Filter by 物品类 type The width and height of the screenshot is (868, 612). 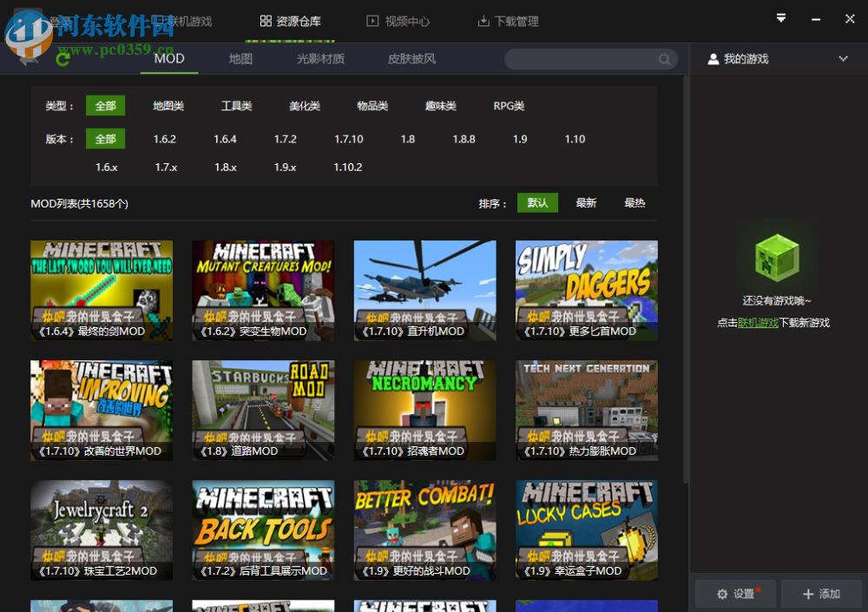[372, 106]
